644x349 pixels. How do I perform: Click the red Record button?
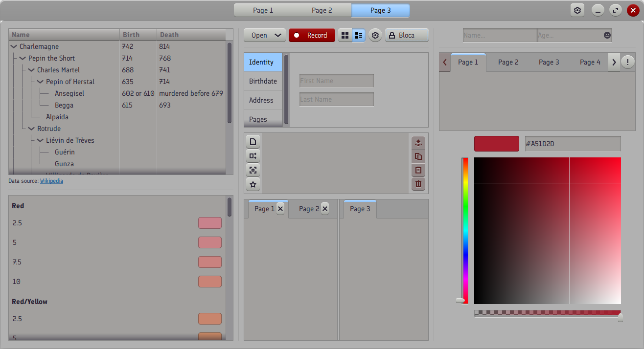312,35
